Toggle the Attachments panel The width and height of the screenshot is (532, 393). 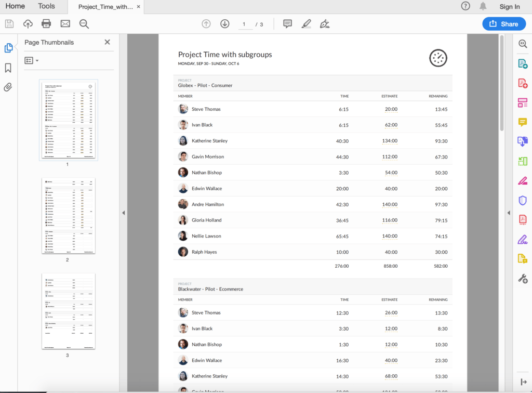(x=7, y=87)
